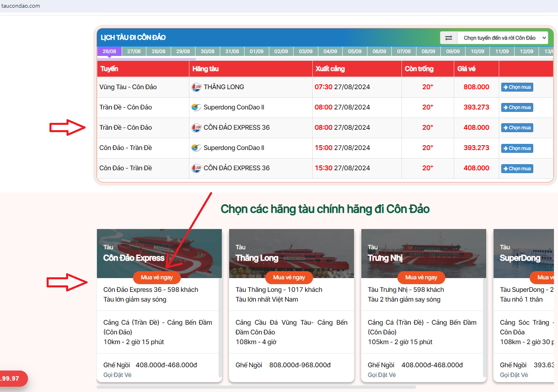Select the 02/09 date tab
558x392 pixels.
281,51
